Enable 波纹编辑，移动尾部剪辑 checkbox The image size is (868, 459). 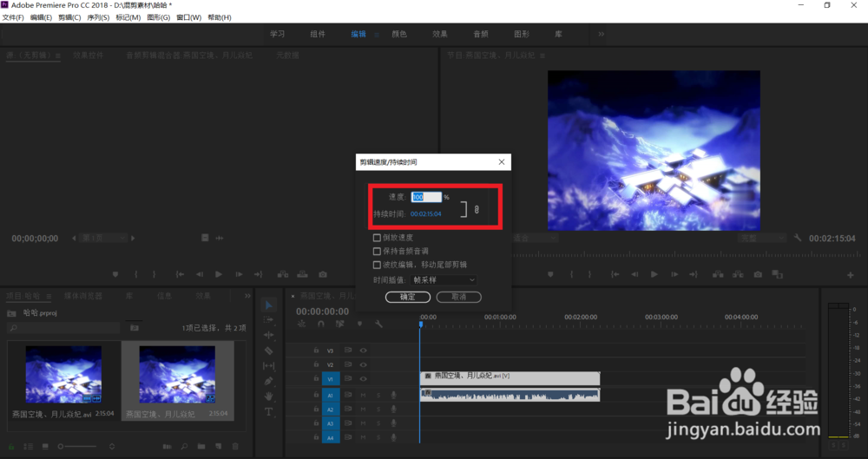click(x=377, y=265)
